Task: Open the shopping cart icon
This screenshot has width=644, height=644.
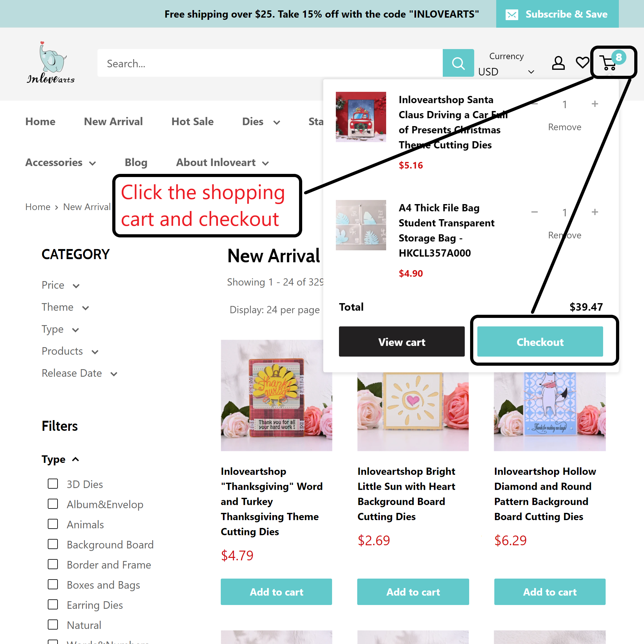Action: [609, 63]
